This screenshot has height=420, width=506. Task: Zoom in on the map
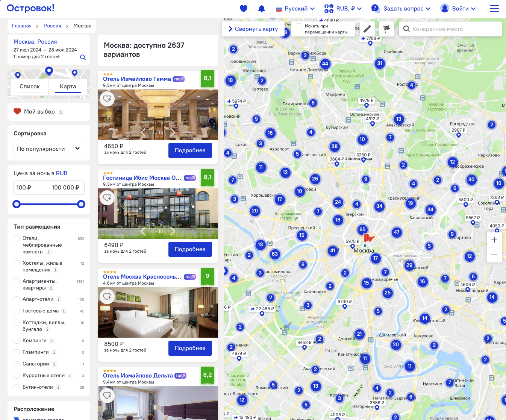tap(494, 240)
